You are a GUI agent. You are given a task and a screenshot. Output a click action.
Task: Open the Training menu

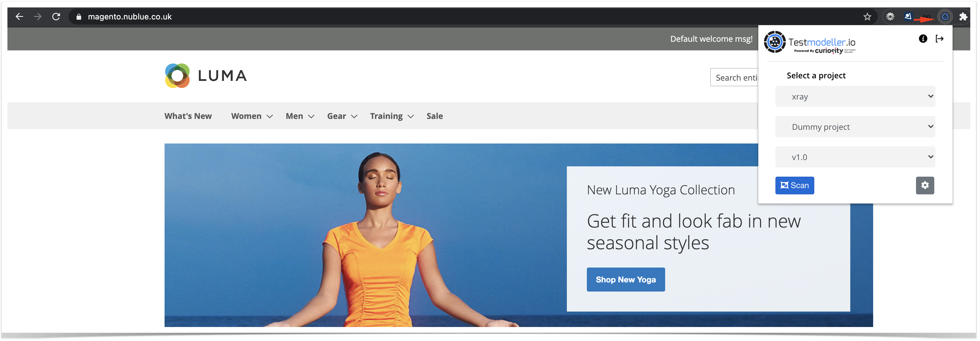392,116
